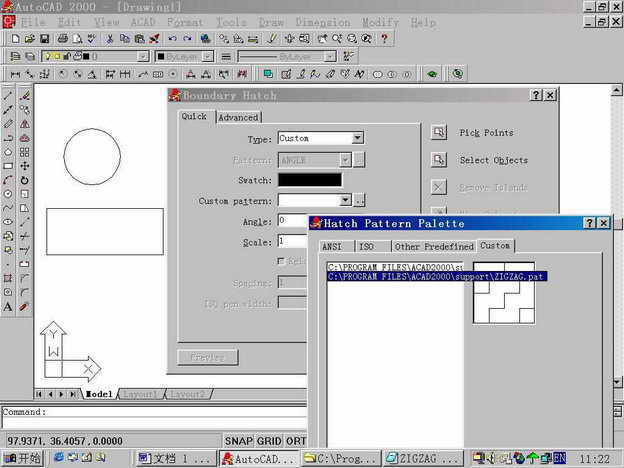Click the Select Objects icon button
The height and width of the screenshot is (468, 624).
438,160
